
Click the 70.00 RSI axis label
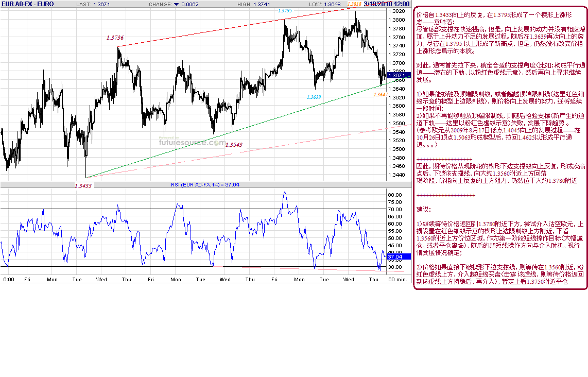pyautogui.click(x=395, y=210)
